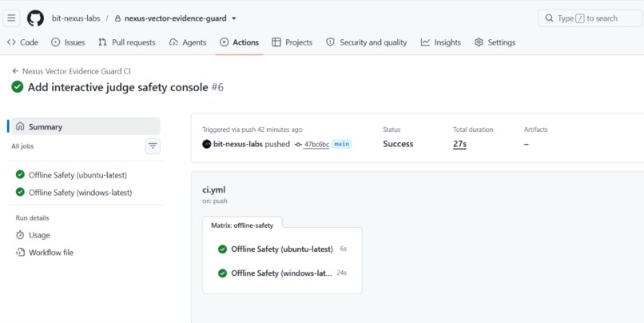Switch to the Issues tab

(x=68, y=42)
